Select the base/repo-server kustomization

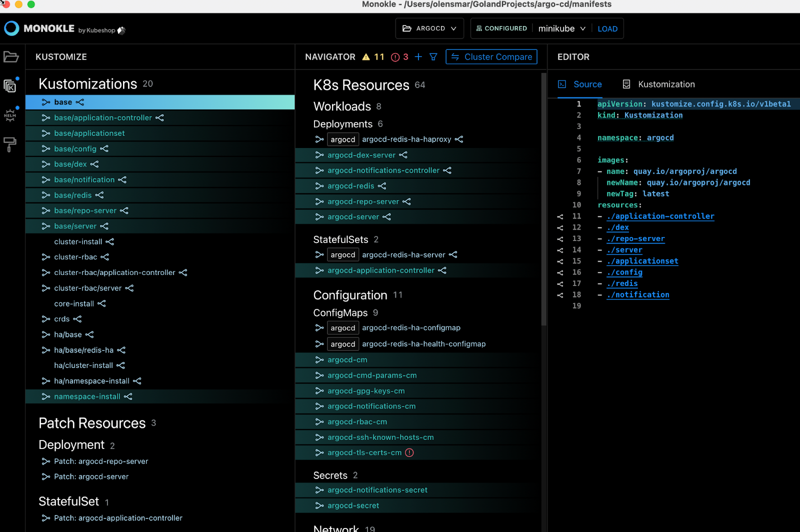tap(160, 210)
